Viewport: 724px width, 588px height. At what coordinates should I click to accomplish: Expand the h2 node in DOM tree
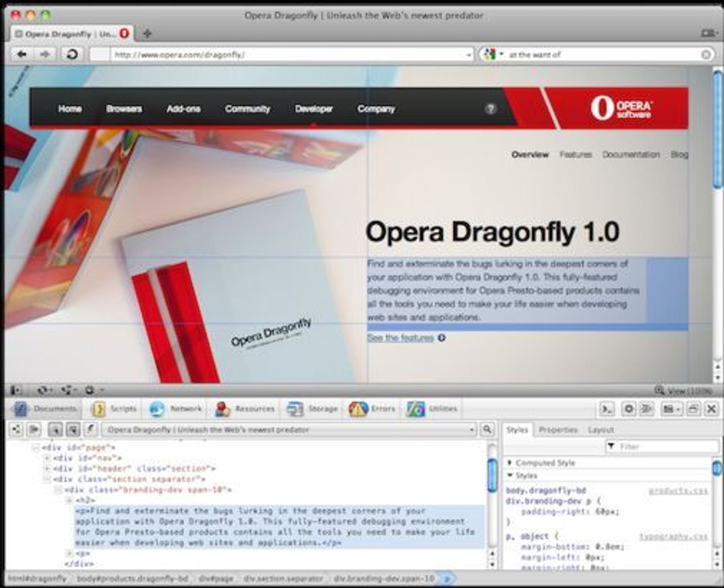69,501
